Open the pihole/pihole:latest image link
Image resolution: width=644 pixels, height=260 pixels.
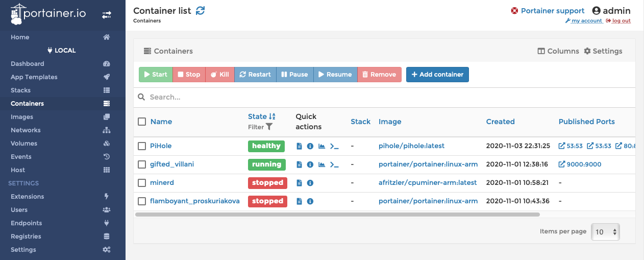[411, 146]
